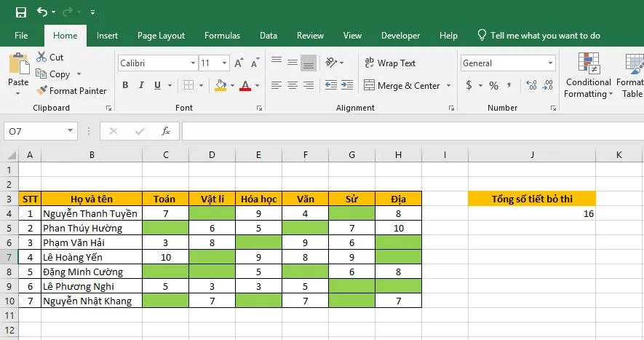The height and width of the screenshot is (340, 644).
Task: Open the Clipboard dialog launcher
Action: coord(108,108)
